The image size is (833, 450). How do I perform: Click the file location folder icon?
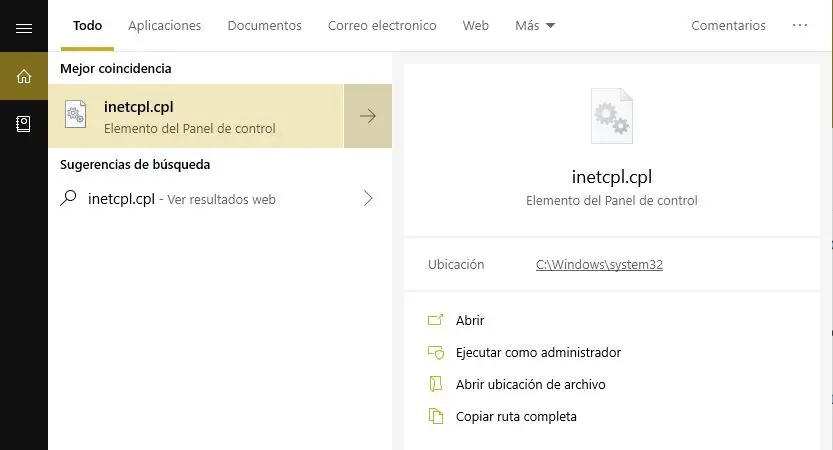[x=435, y=385]
